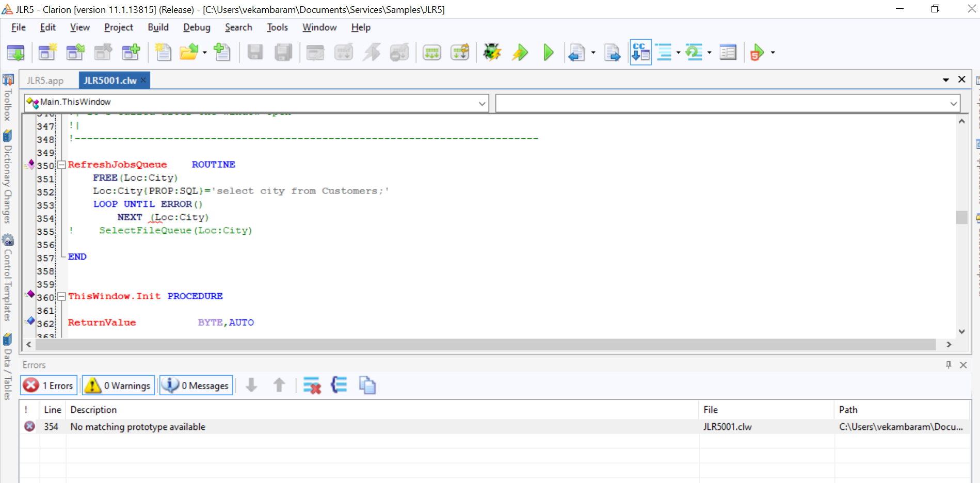Toggle the 0 Warnings filter button
Image resolution: width=980 pixels, height=483 pixels.
(119, 385)
